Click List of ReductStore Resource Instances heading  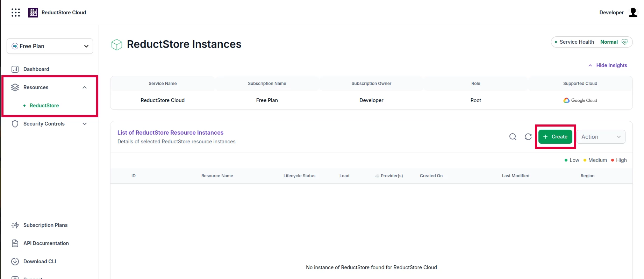click(x=170, y=133)
